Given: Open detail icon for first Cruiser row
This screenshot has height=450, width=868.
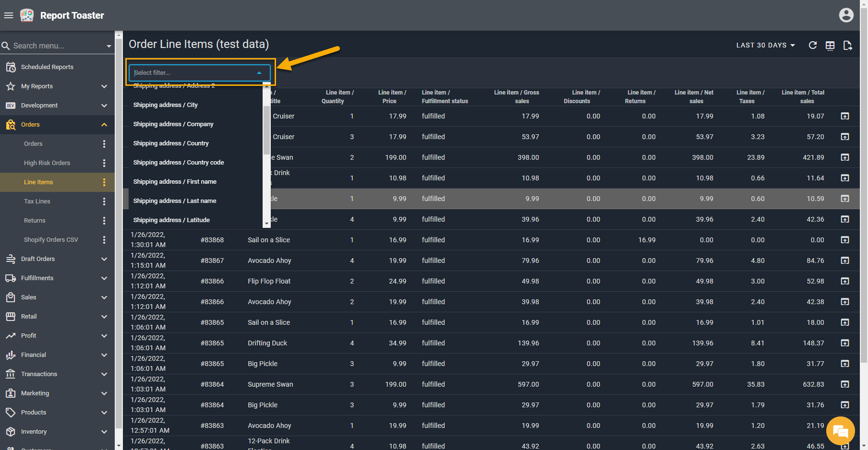Looking at the screenshot, I should click(845, 116).
